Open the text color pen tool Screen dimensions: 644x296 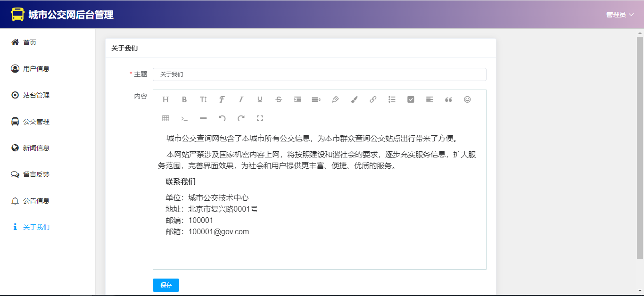tap(335, 99)
